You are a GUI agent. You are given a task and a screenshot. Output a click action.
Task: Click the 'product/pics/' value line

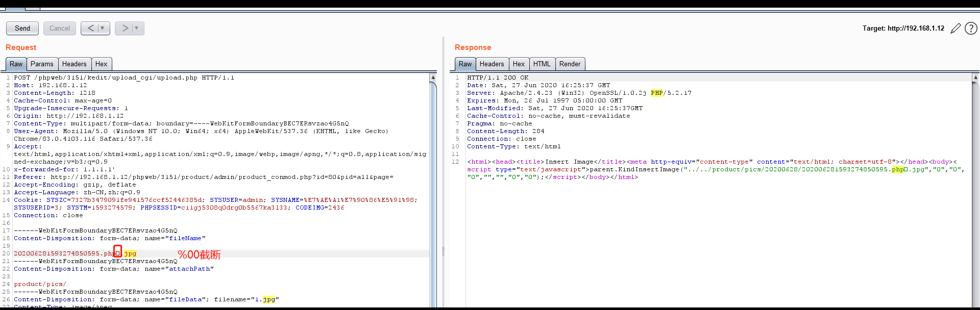click(40, 284)
